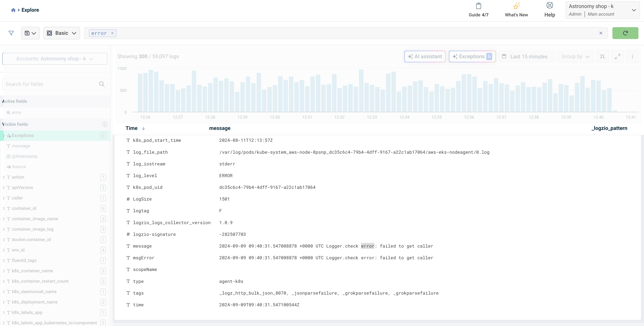This screenshot has width=644, height=326.
Task: Click the filter funnel icon
Action: pos(11,33)
